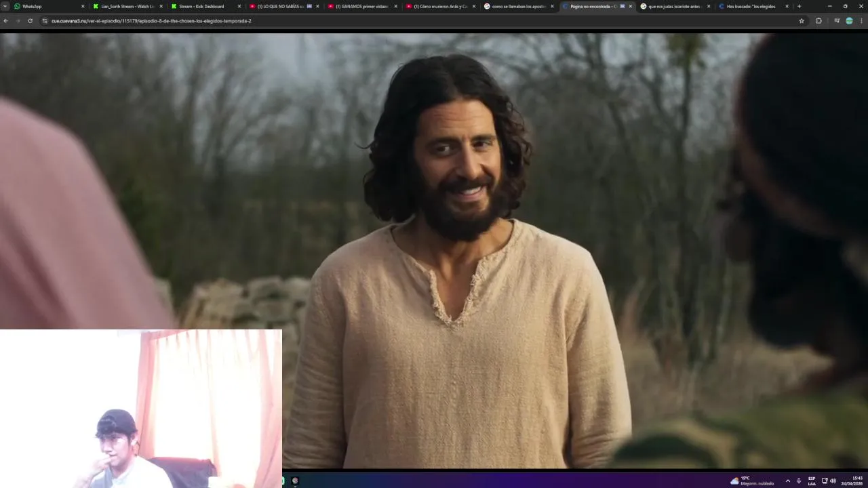Change the ESP LAA keyboard language
This screenshot has height=488, width=868.
pyautogui.click(x=812, y=481)
